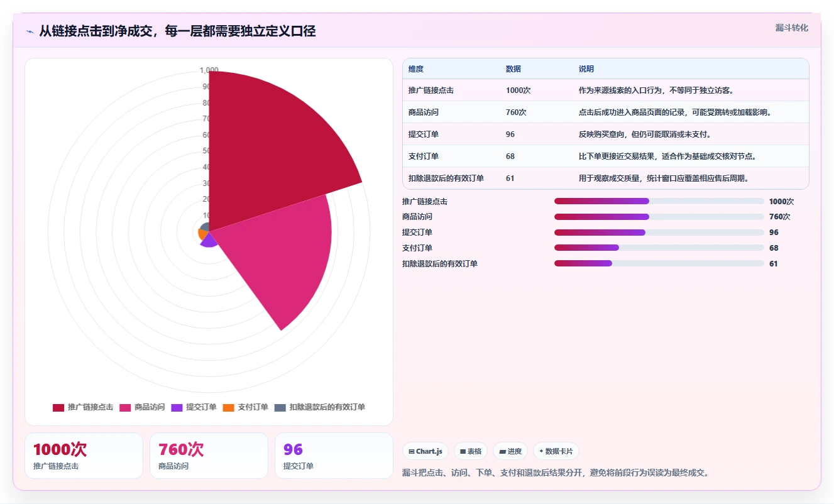
Task: Click the 96 table cell
Action: click(x=510, y=134)
